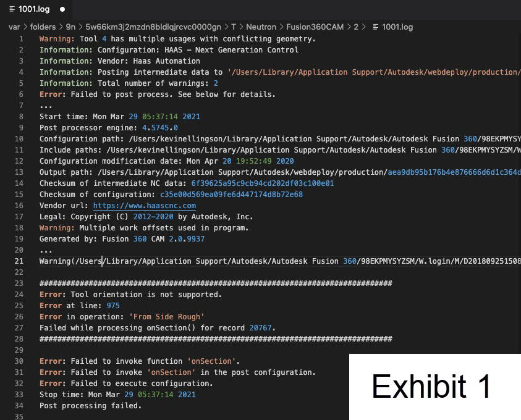Expand the 'folders' breadcrumb segment
The image size is (521, 420).
click(x=43, y=27)
